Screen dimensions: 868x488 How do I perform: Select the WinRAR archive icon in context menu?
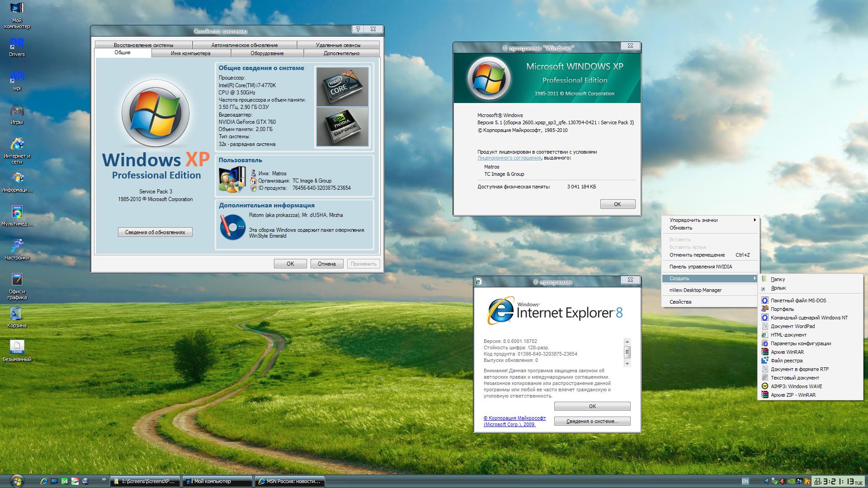[765, 356]
